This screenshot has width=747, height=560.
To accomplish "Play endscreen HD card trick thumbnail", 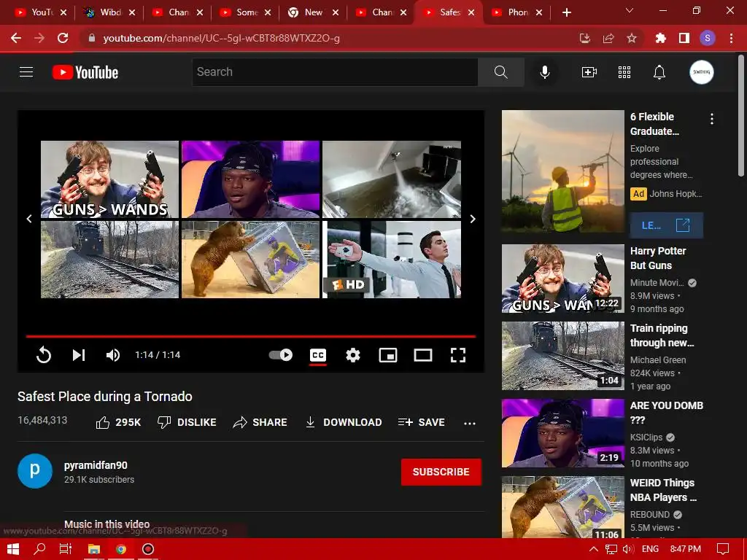I will pos(392,260).
